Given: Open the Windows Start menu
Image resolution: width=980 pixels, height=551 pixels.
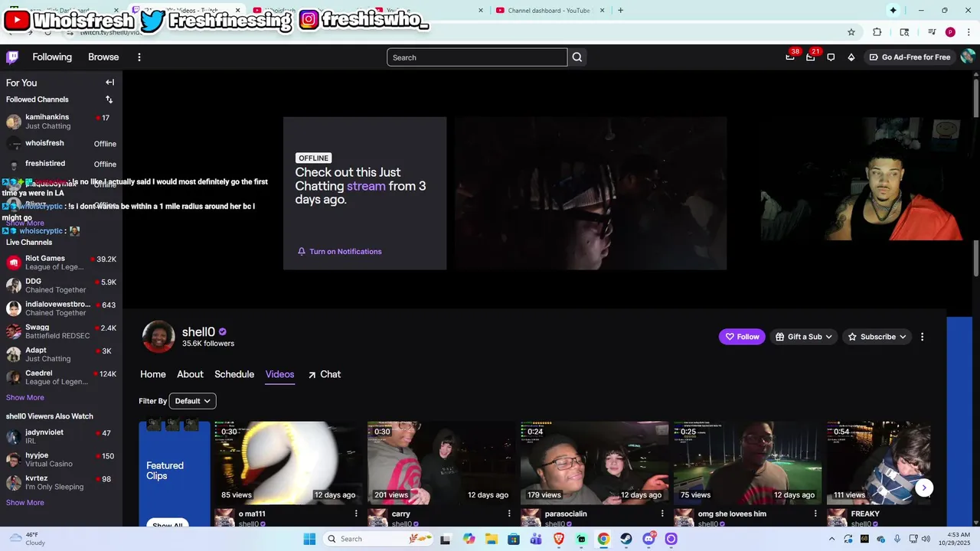Looking at the screenshot, I should tap(309, 539).
